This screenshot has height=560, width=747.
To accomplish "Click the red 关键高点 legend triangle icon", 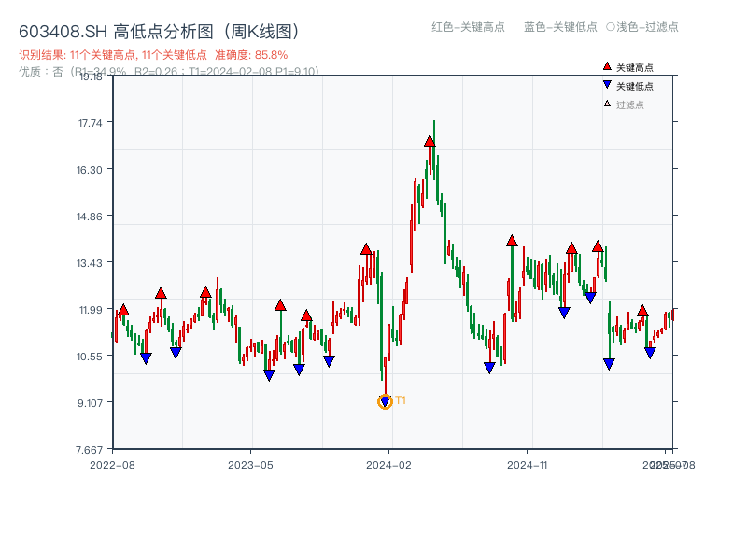I will point(607,66).
